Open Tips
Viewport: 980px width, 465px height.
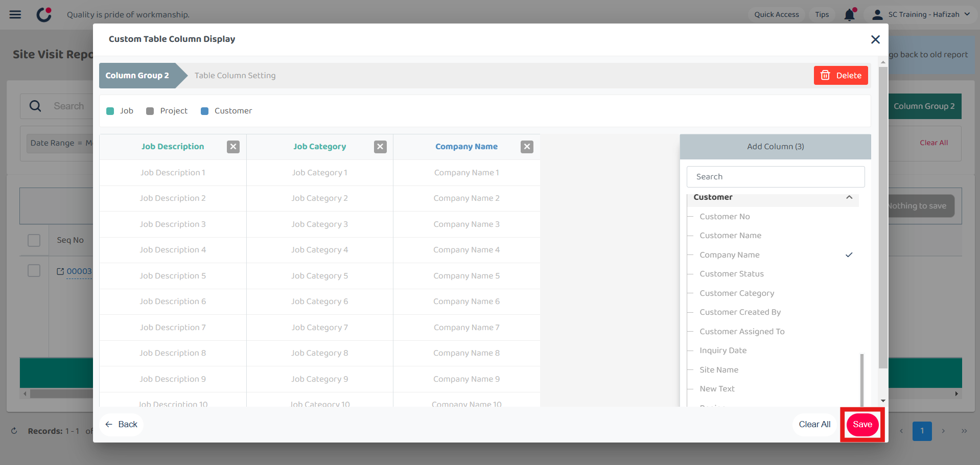pos(822,14)
